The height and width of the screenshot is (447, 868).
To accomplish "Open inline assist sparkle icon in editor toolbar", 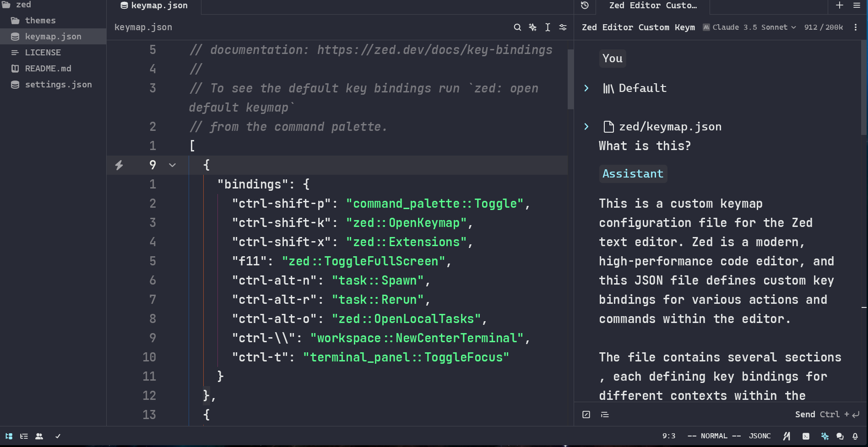I will tap(532, 27).
